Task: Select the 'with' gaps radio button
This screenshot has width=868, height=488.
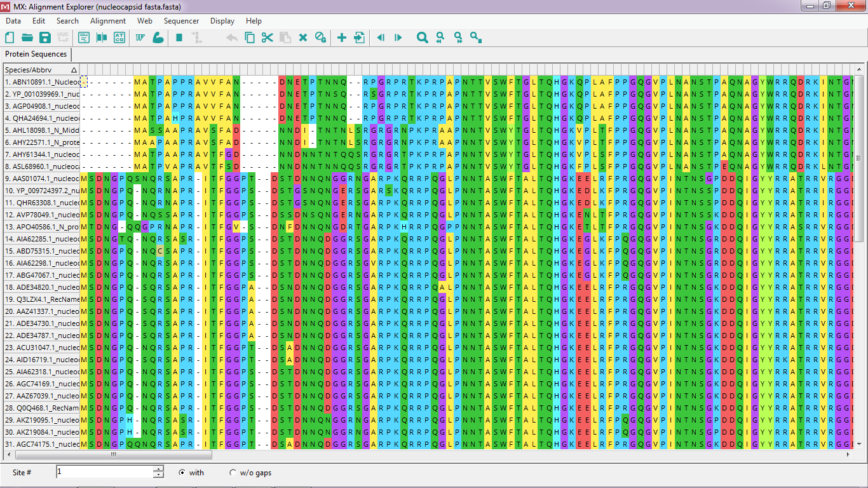Action: tap(182, 473)
